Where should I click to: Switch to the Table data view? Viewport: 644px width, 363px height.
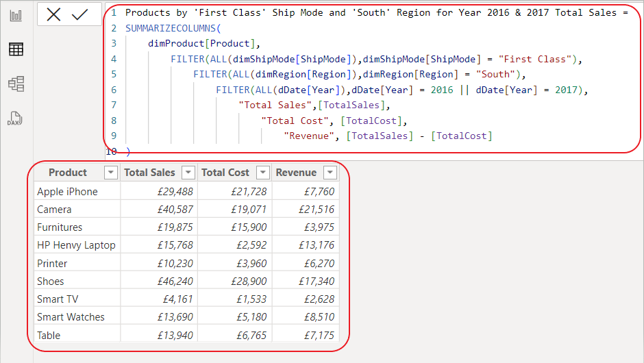click(16, 49)
